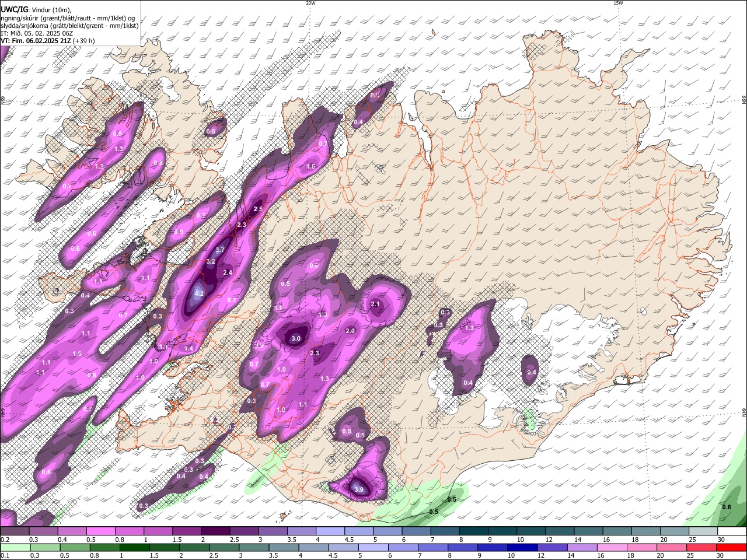Select snow scale swatch between 0.2 and 0.3
The image size is (747, 560).
[x=15, y=531]
